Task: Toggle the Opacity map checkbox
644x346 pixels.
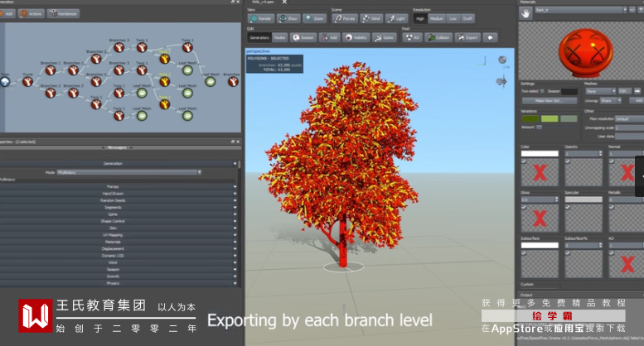Action: pyautogui.click(x=568, y=161)
